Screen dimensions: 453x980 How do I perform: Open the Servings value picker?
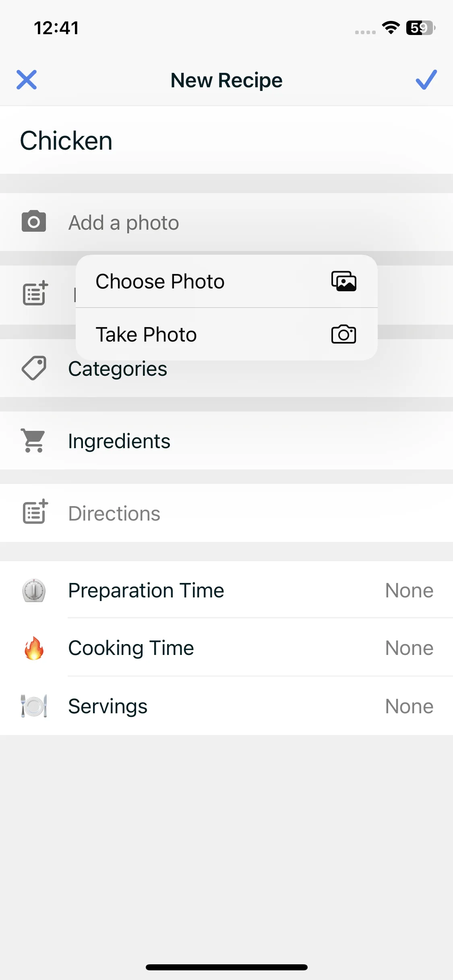(x=409, y=706)
